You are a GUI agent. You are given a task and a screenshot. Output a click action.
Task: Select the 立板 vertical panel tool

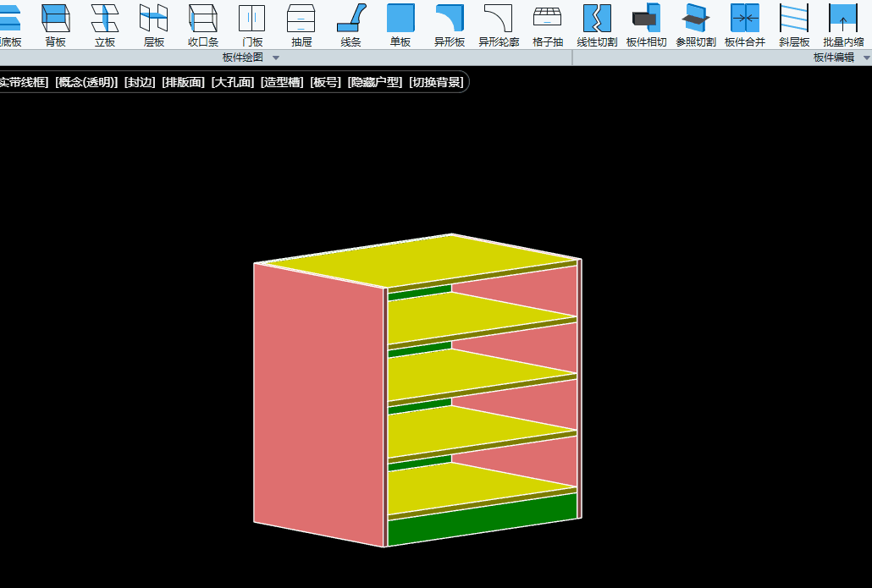105,24
